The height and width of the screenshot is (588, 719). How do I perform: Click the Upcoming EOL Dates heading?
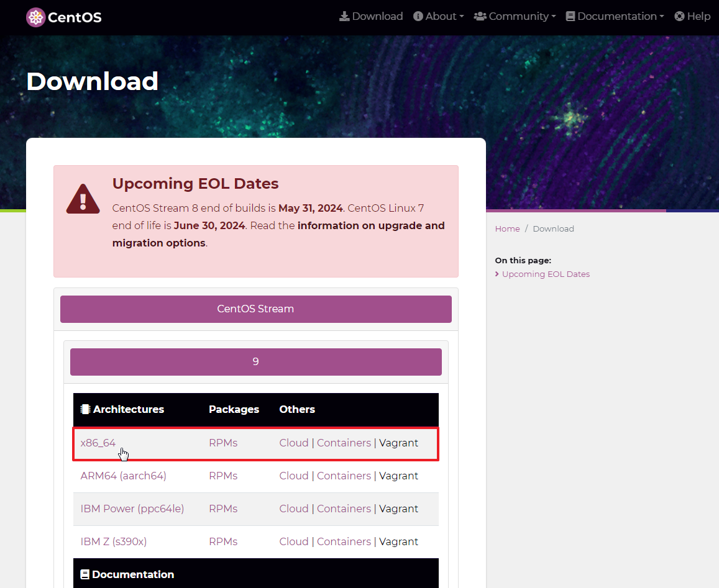tap(195, 184)
